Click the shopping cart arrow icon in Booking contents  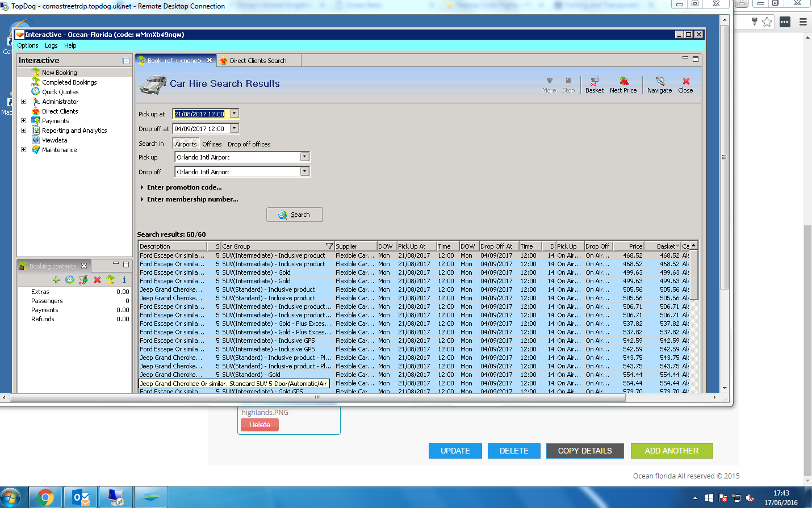(x=83, y=280)
